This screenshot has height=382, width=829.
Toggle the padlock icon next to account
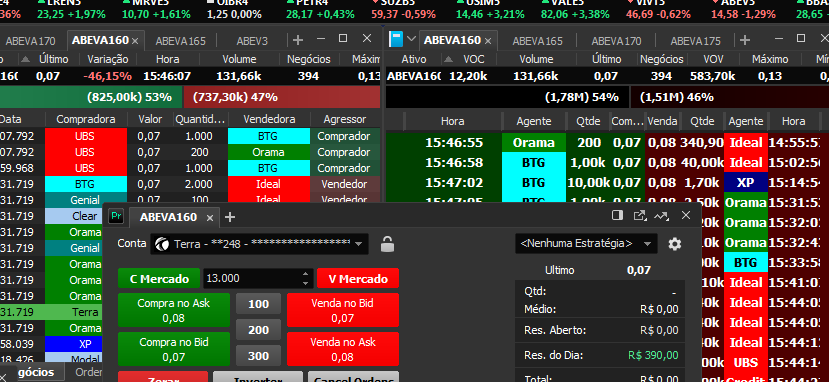coord(388,244)
